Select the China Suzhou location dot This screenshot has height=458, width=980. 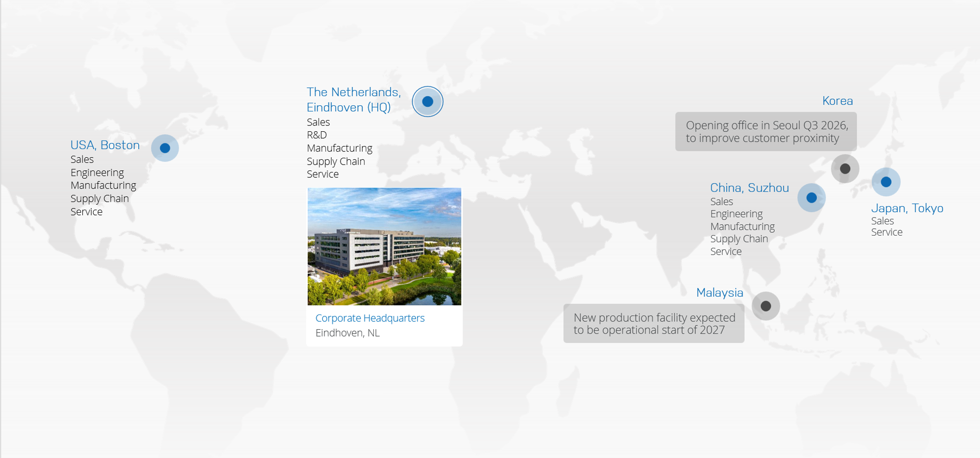811,198
